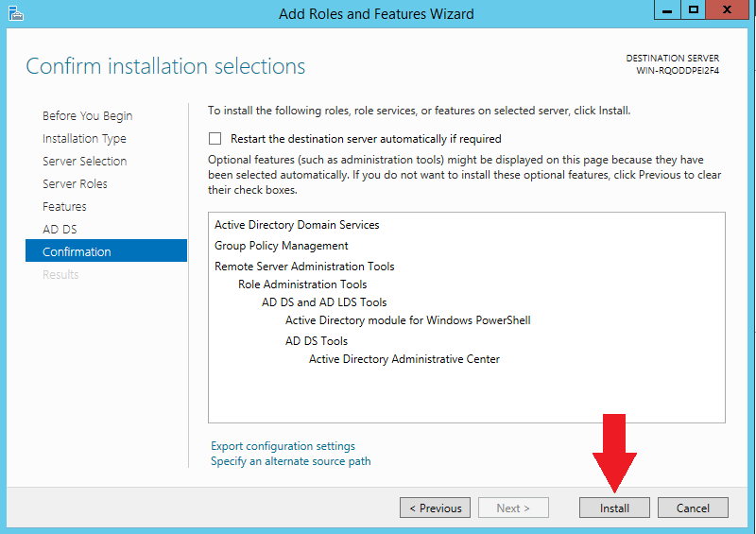The image size is (756, 534).
Task: Enable automatic restart of destination server
Action: pyautogui.click(x=215, y=138)
